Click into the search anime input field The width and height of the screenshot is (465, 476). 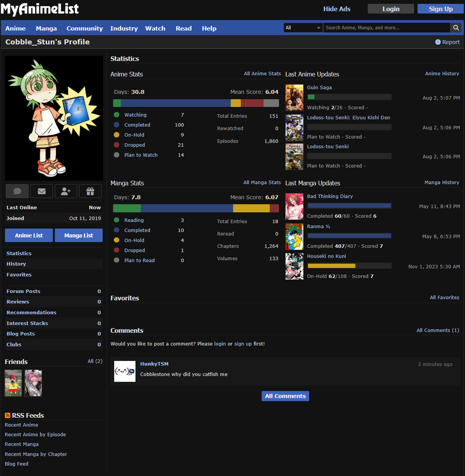[x=387, y=28]
